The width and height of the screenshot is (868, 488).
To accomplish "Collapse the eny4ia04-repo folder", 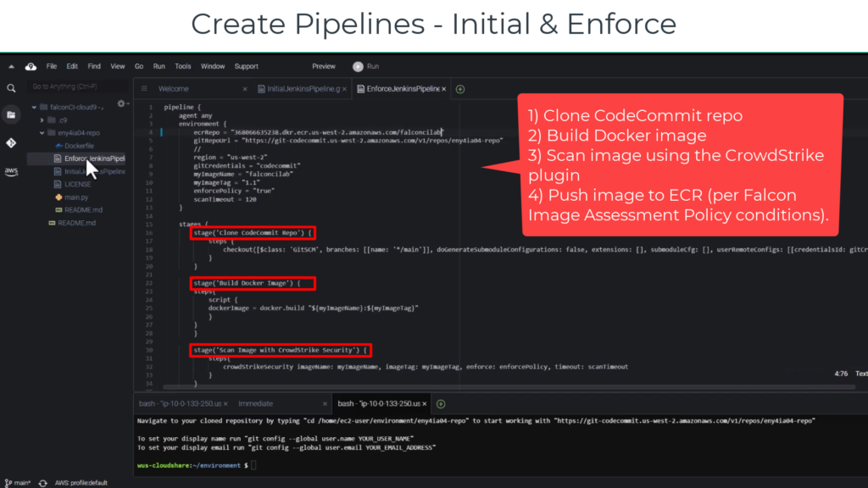I will click(42, 133).
